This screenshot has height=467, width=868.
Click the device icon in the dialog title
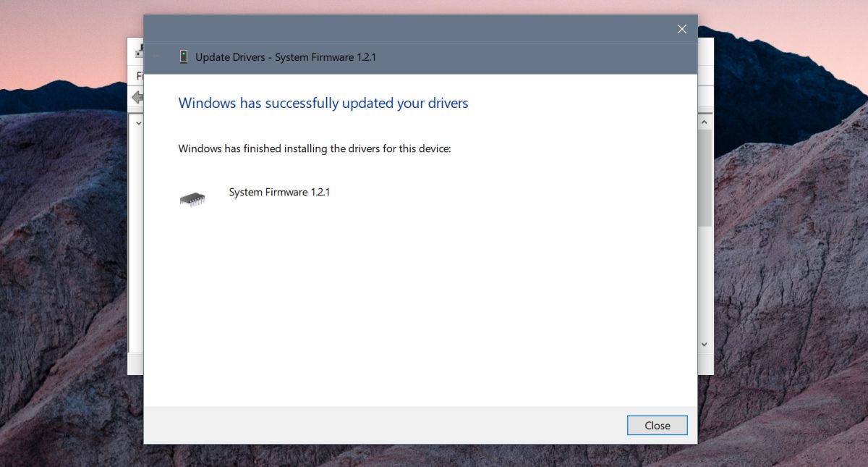coord(184,57)
